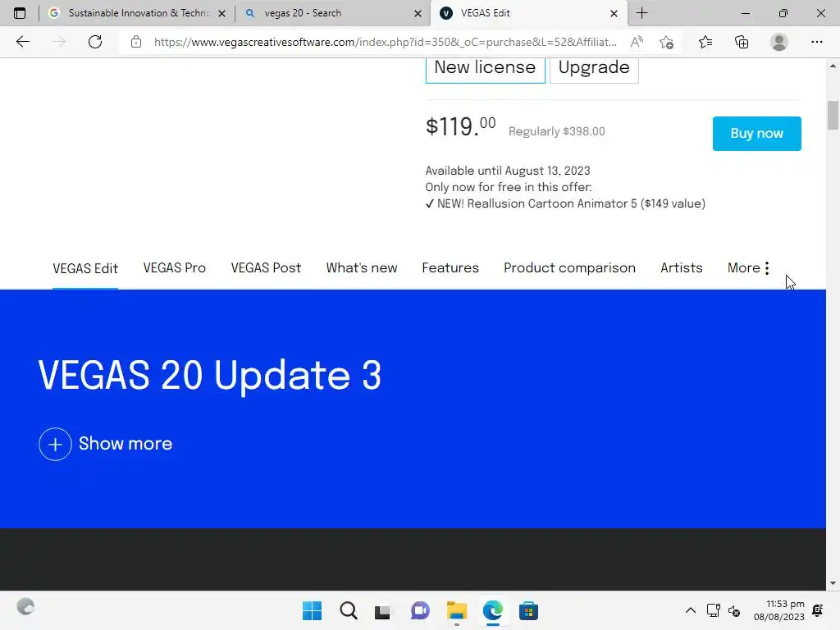View site information lock icon
Image resolution: width=840 pixels, height=630 pixels.
136,42
